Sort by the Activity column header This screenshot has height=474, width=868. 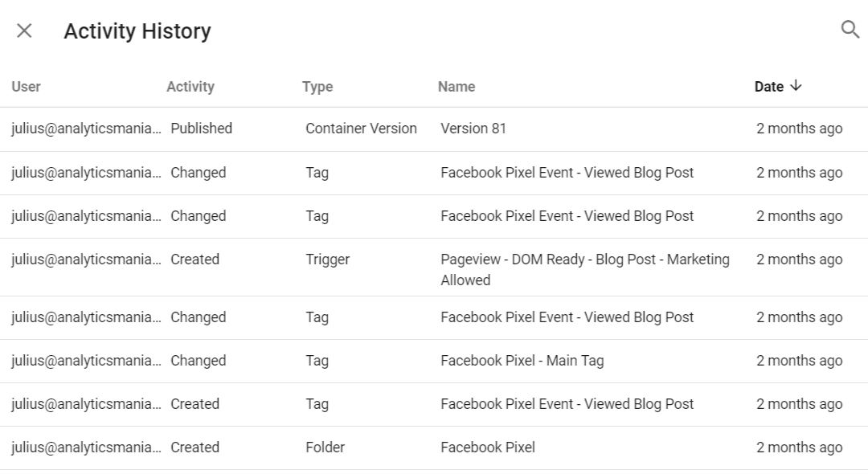pyautogui.click(x=190, y=87)
